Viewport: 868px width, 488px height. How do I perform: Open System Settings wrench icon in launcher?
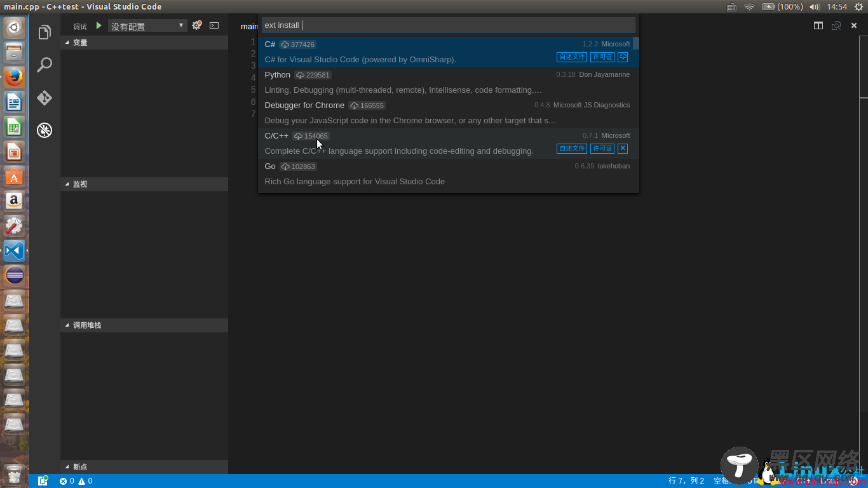14,226
